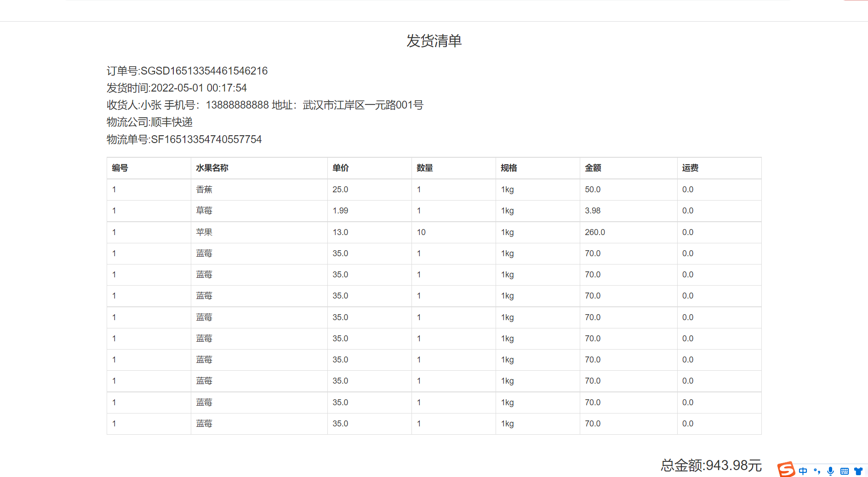Screen dimensions: 868x477
Task: Click the tracking number SF16513354740557754 line
Action: (x=184, y=139)
